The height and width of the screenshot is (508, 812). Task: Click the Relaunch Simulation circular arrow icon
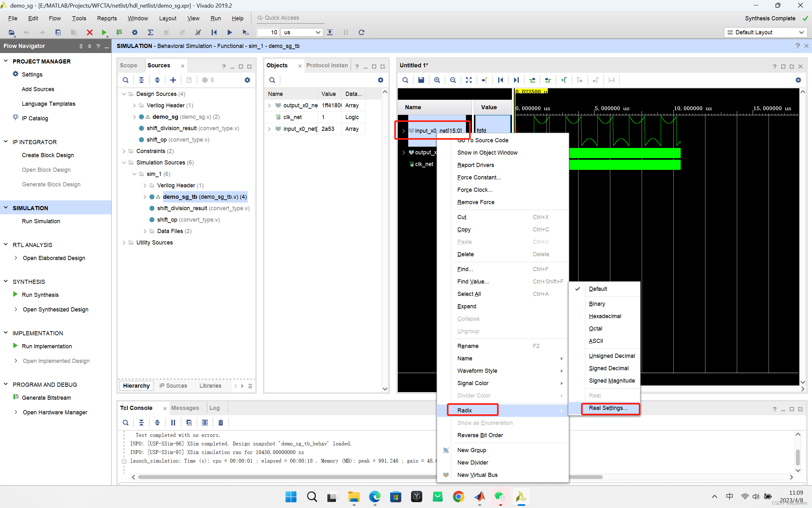tap(361, 32)
